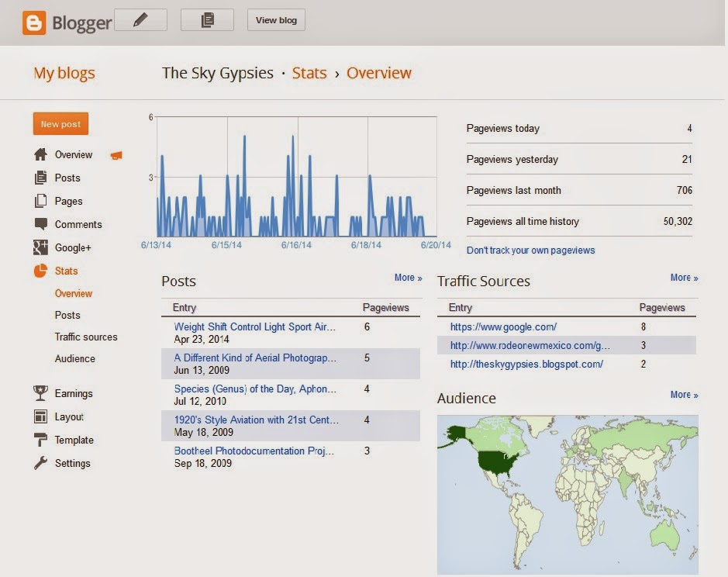Click the Google+ icon in sidebar

click(x=40, y=247)
